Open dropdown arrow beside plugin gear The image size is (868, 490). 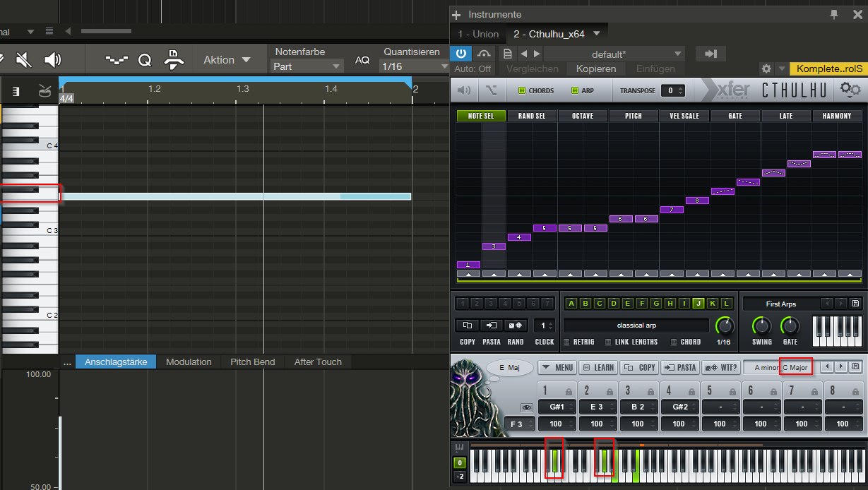click(x=781, y=68)
